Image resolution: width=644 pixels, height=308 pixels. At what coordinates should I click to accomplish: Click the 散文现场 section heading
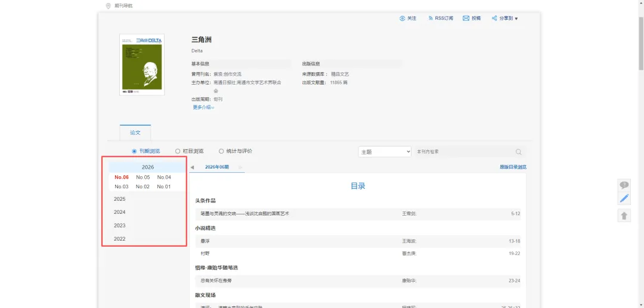pyautogui.click(x=205, y=295)
